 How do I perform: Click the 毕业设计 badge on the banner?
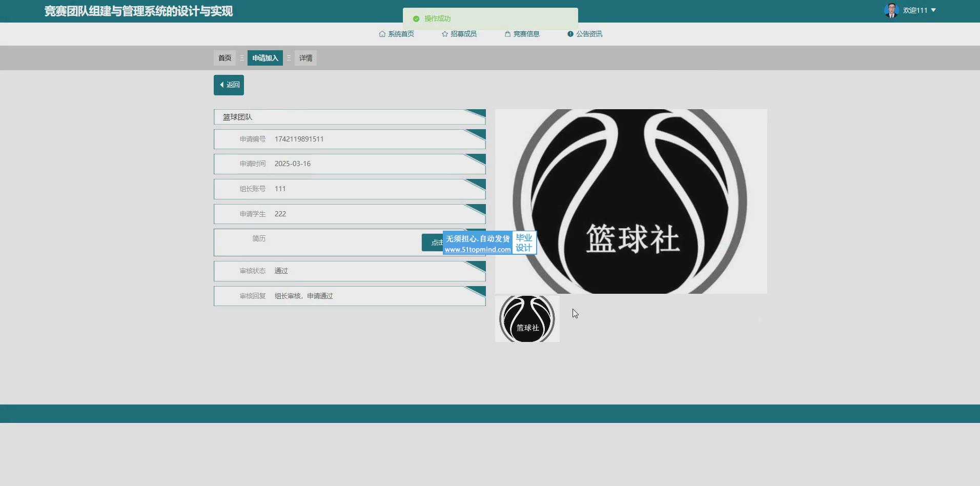coord(524,243)
